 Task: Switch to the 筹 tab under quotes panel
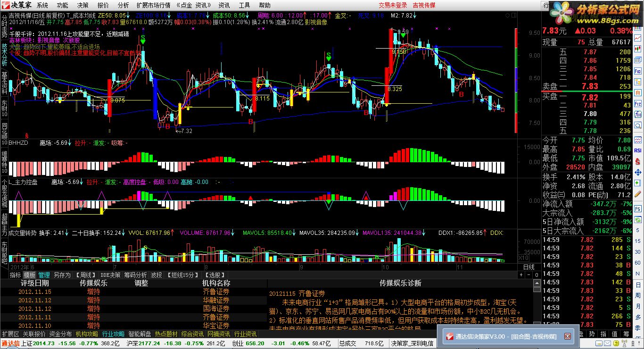627,334
